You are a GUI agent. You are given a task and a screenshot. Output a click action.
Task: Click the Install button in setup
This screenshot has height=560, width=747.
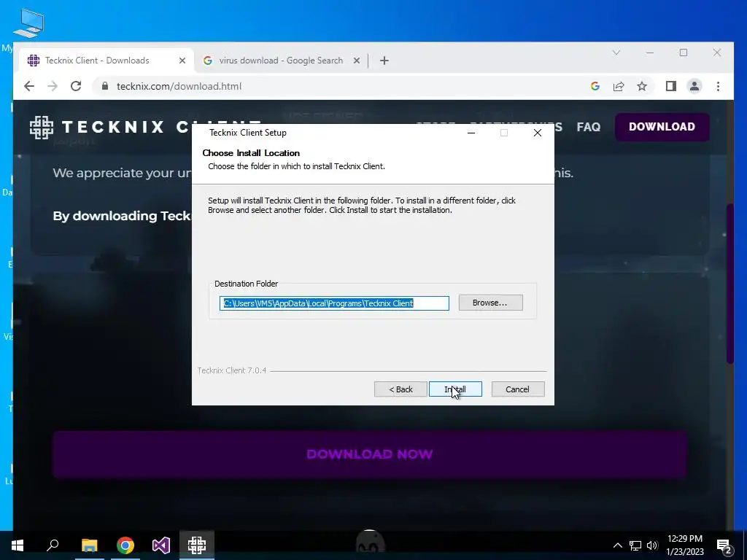pos(455,389)
